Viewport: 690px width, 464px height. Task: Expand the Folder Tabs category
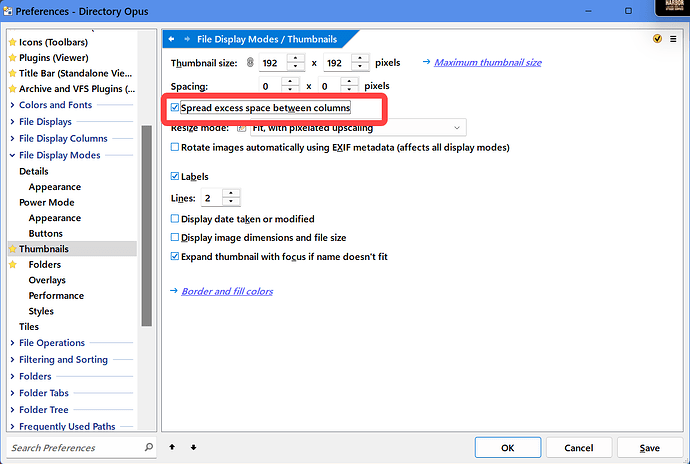pyautogui.click(x=12, y=393)
